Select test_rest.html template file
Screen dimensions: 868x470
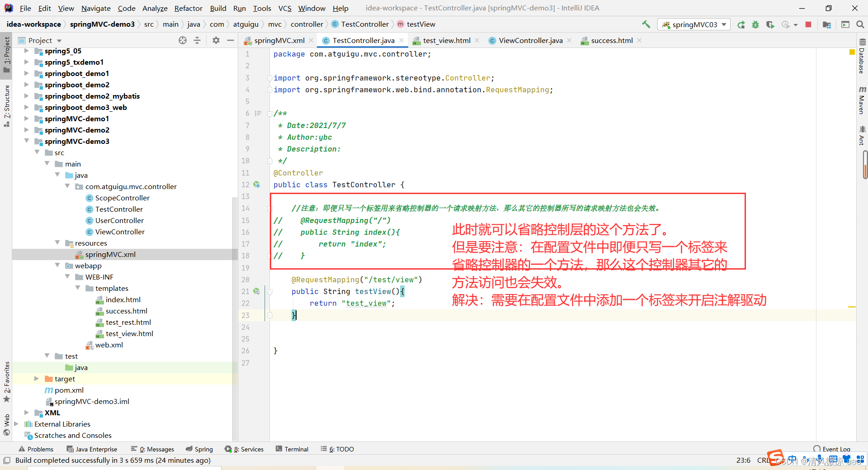pos(123,322)
